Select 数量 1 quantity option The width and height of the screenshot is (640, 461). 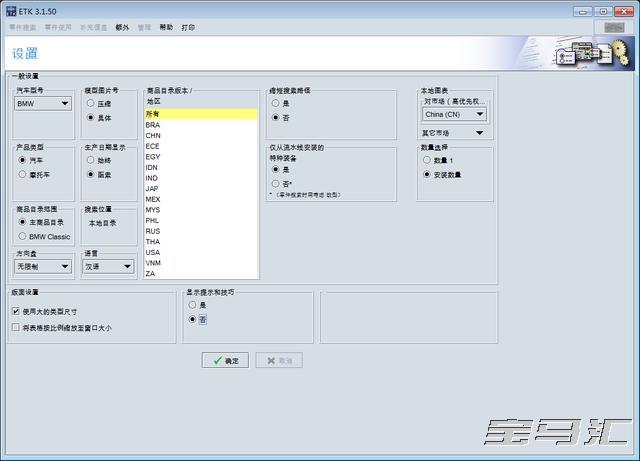[x=427, y=160]
